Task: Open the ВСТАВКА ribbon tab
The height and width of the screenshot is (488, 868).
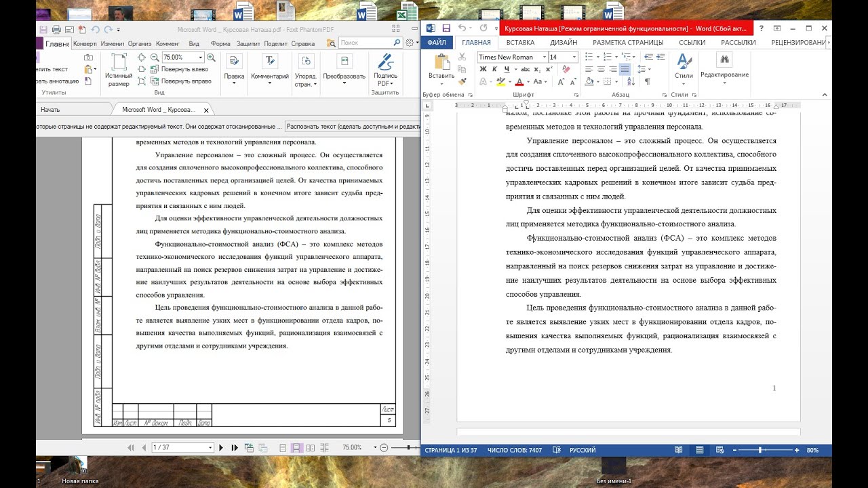Action: point(520,42)
